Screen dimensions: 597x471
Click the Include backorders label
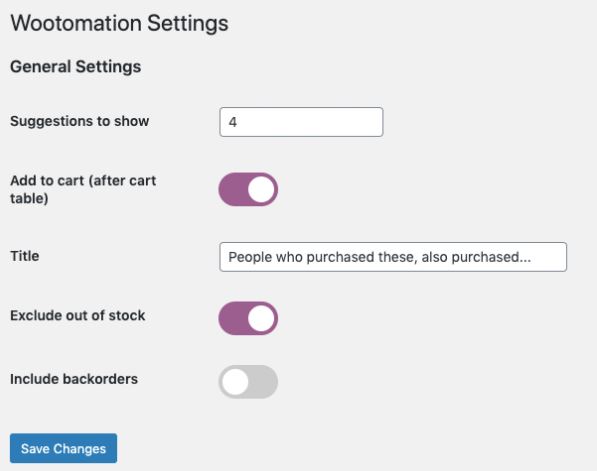click(x=74, y=379)
